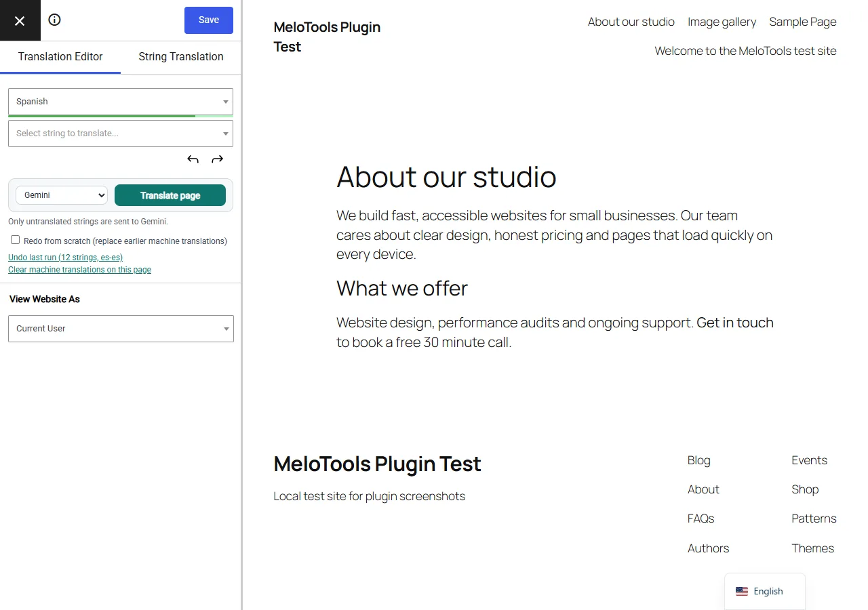Go to next string with right arrow

point(217,159)
